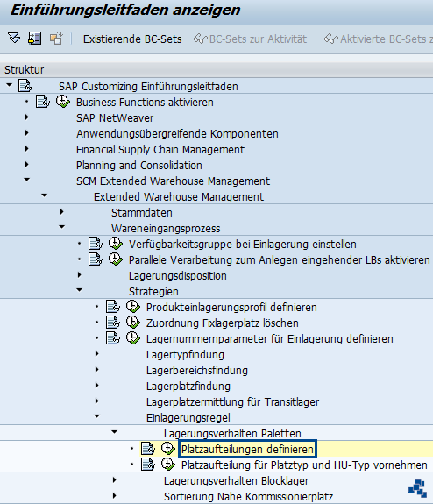
Task: Click the position on entry toolbar icon
Action: pyautogui.click(x=35, y=39)
